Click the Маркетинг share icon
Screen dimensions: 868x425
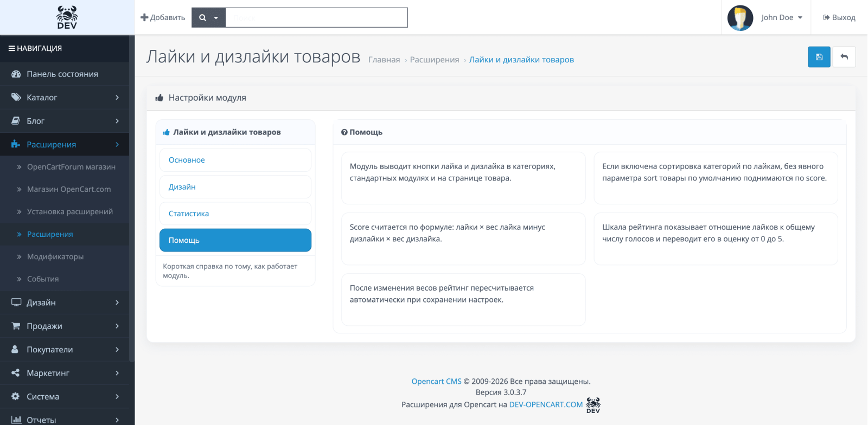16,373
